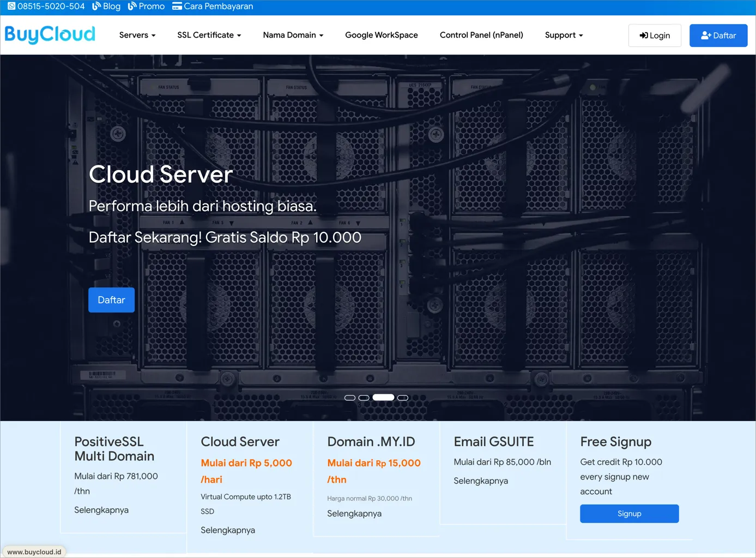Click 'Performa lebih dari hosting biasa.' text
756x558 pixels.
(x=203, y=206)
